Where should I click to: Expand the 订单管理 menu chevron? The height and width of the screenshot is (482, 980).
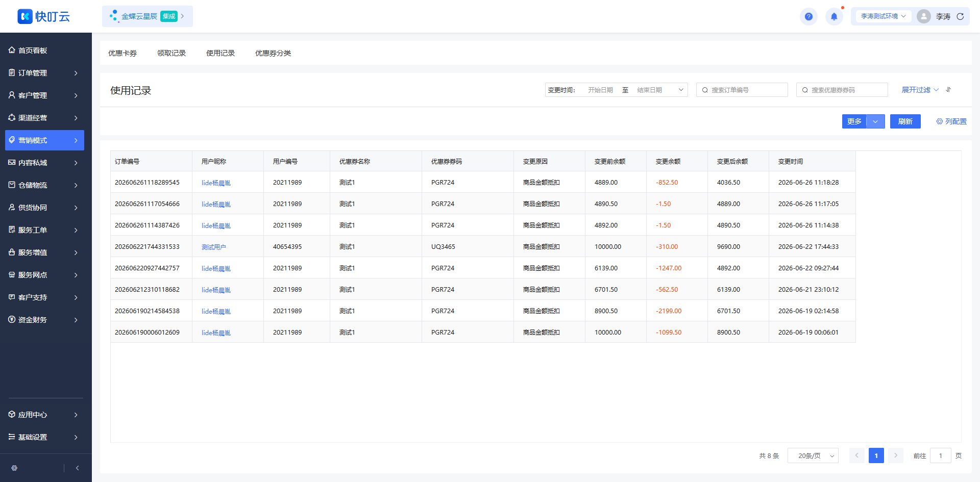[x=76, y=73]
